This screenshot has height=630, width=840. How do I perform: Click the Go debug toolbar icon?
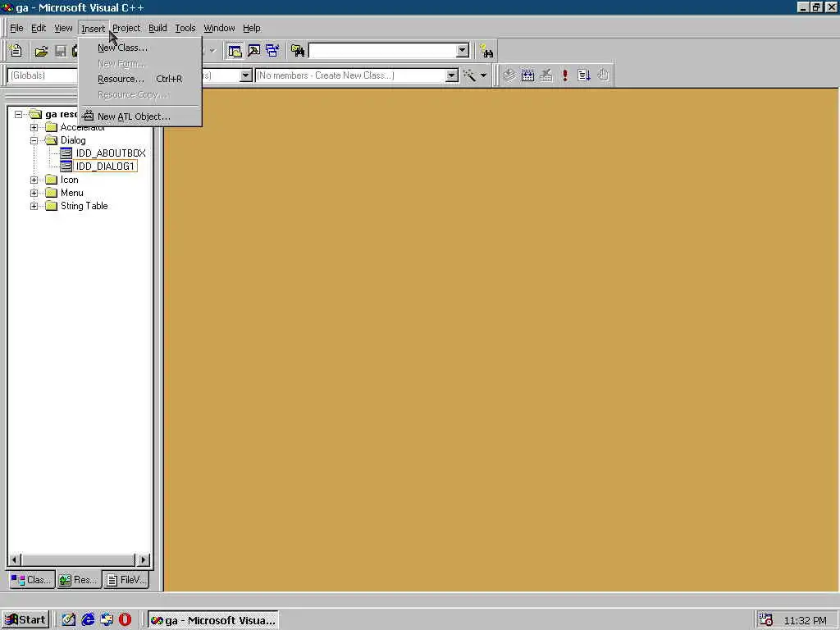(584, 75)
